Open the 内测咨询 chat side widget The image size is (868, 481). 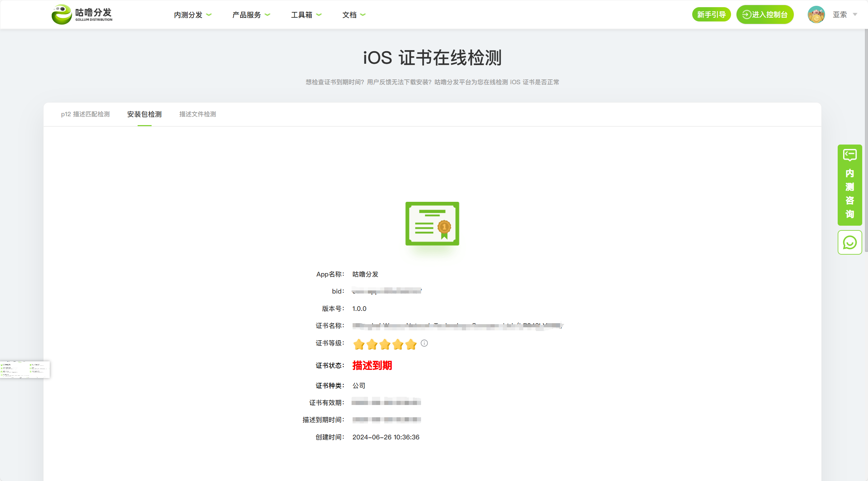tap(850, 185)
